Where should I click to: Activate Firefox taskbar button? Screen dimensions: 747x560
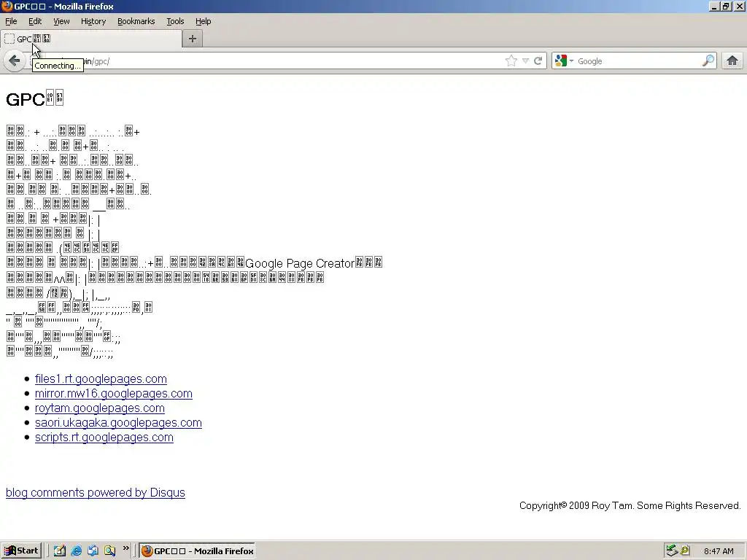point(197,551)
